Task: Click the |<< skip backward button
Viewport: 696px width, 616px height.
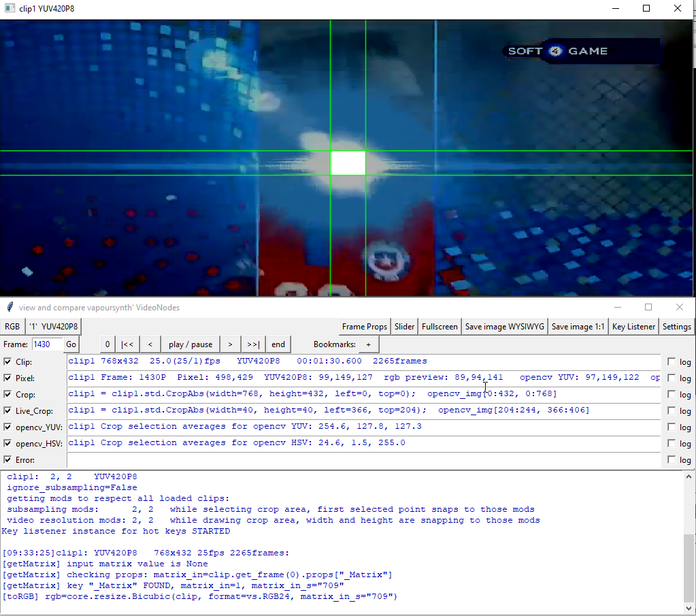Action: 127,344
